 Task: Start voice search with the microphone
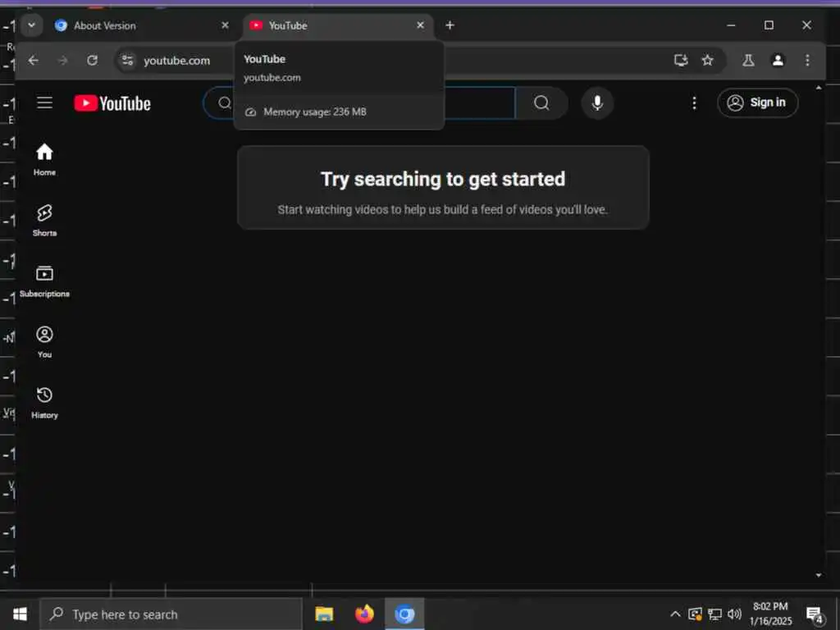597,103
